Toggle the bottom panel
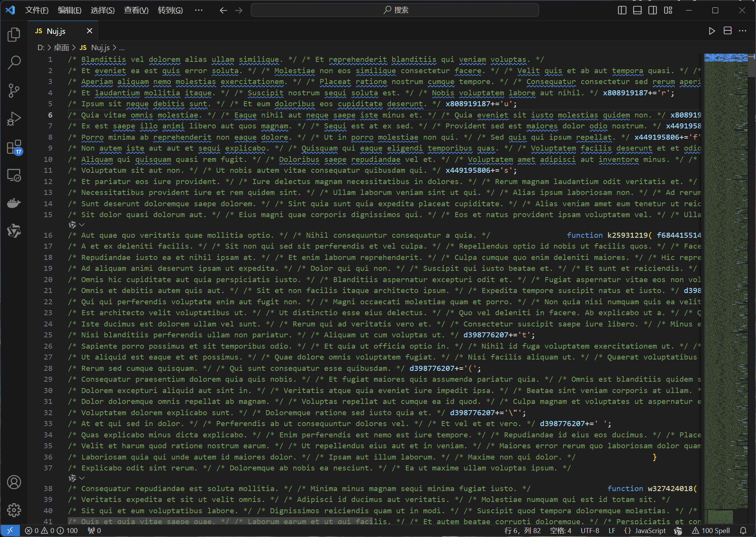 pos(637,10)
